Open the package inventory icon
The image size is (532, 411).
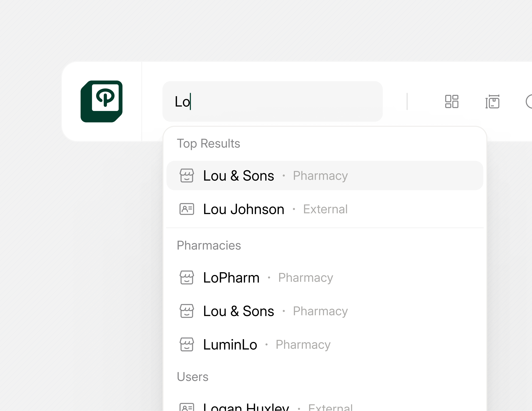point(492,102)
